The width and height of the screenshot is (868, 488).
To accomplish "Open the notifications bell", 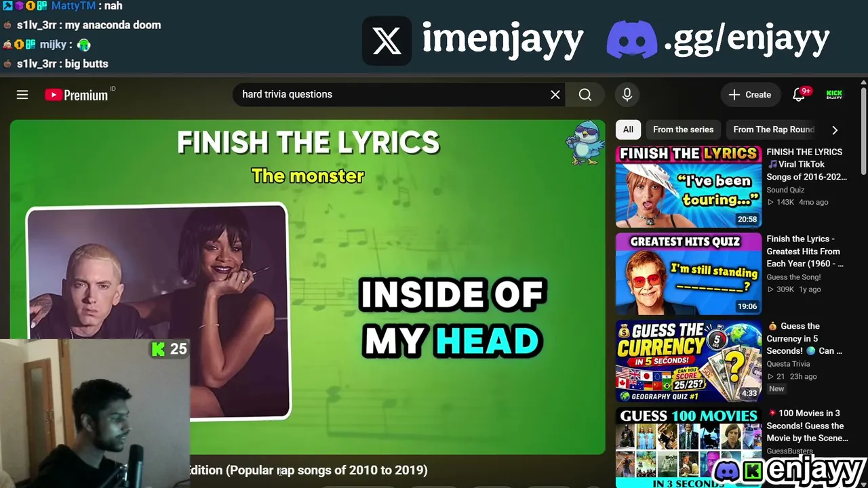I will (x=800, y=95).
